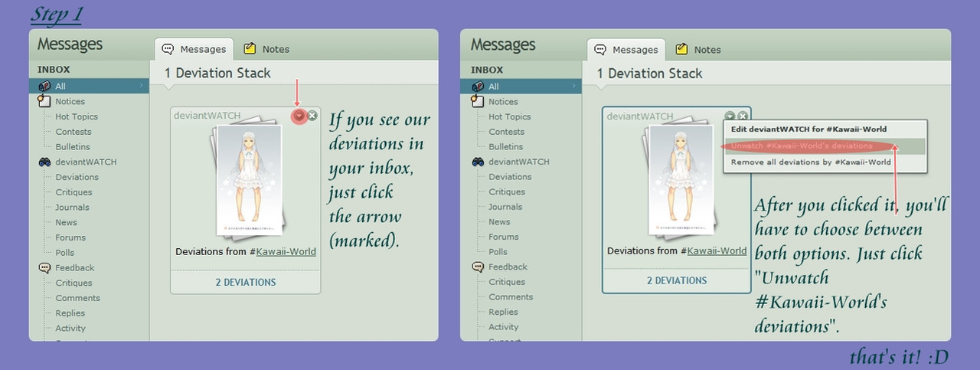The height and width of the screenshot is (370, 980).
Task: Select Journals in the screenshot without the menu
Action: 72,207
